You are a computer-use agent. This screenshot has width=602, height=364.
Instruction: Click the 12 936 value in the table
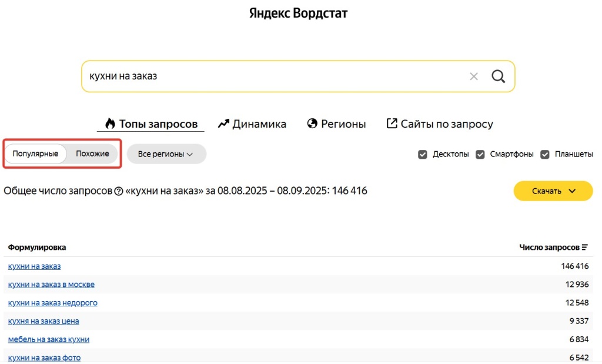coord(577,285)
